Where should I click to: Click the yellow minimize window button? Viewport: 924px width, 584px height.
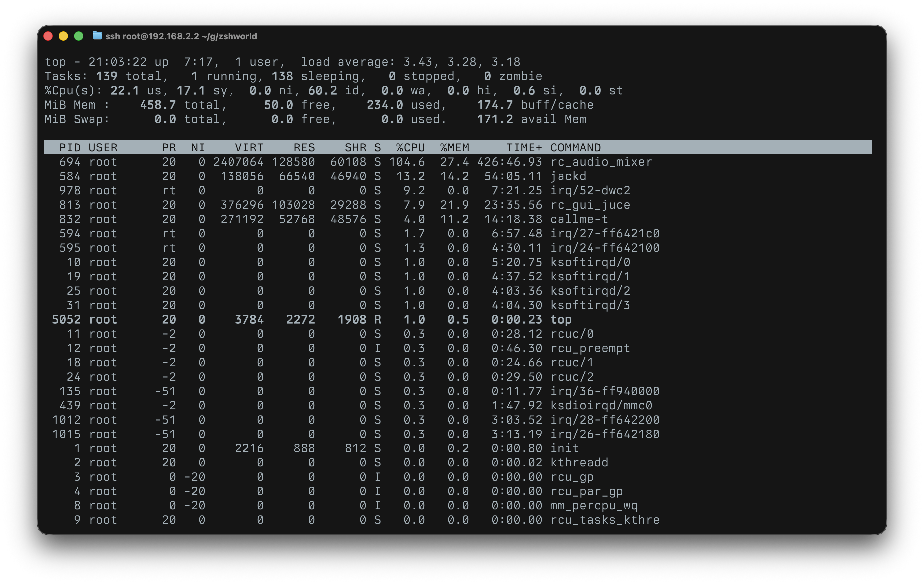(x=63, y=36)
